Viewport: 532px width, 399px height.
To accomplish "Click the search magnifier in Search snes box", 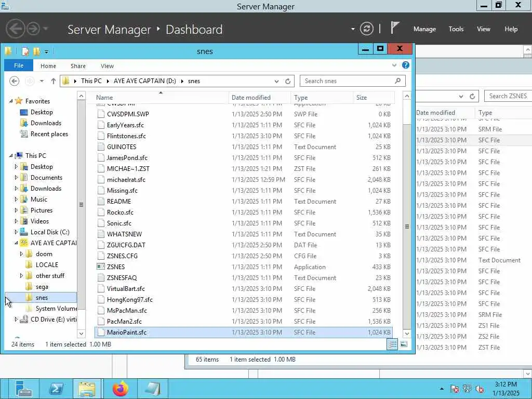I will [x=397, y=81].
